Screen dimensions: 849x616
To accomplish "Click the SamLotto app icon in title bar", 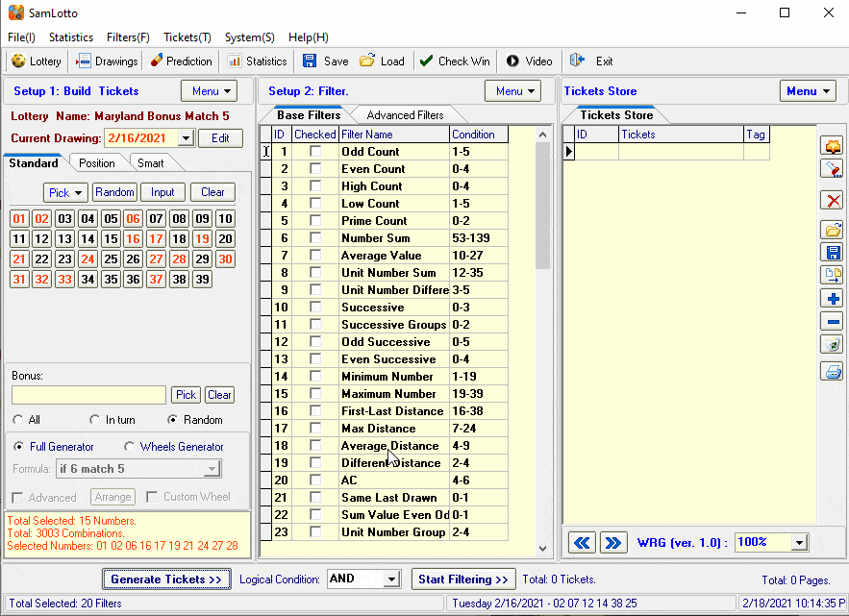I will coord(16,12).
